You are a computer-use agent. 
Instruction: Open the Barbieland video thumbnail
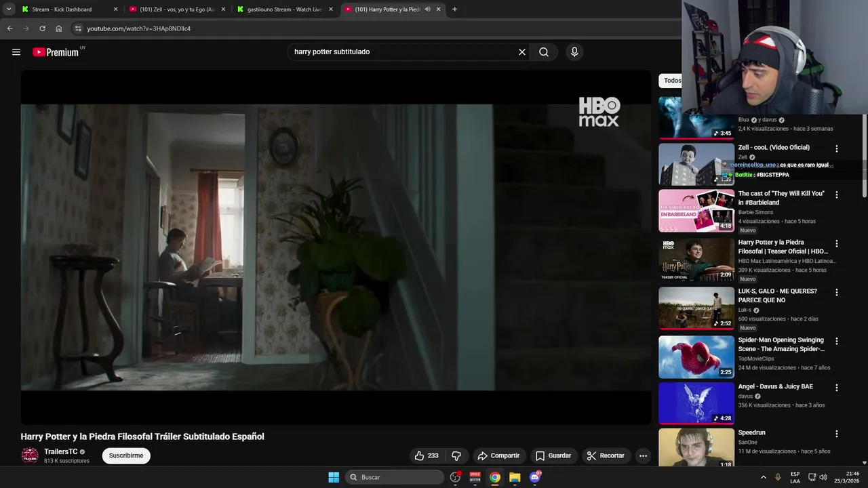click(696, 211)
